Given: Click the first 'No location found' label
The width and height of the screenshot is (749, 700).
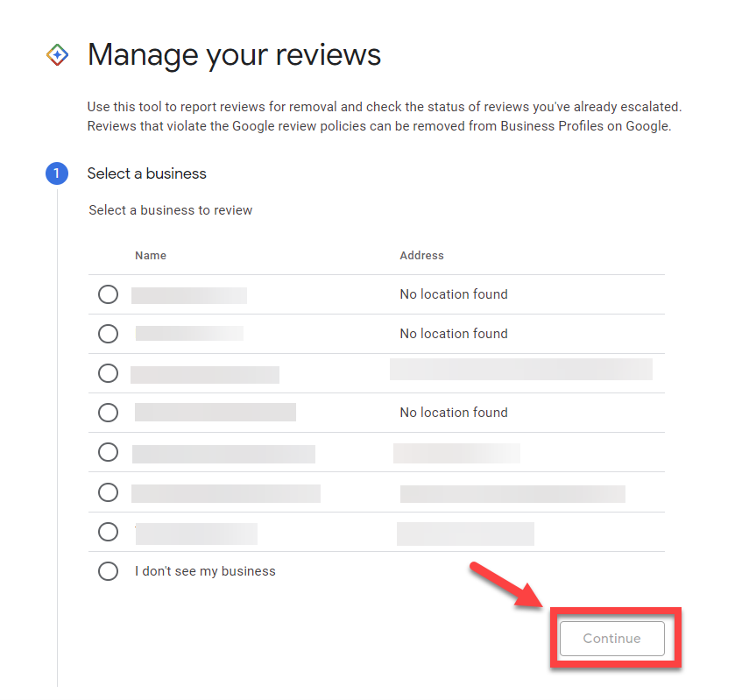Looking at the screenshot, I should [x=454, y=294].
